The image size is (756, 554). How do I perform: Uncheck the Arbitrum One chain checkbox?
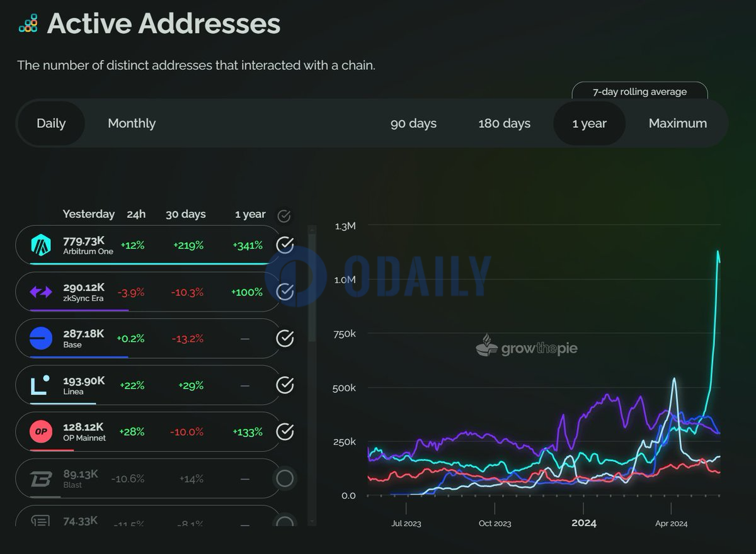[285, 245]
